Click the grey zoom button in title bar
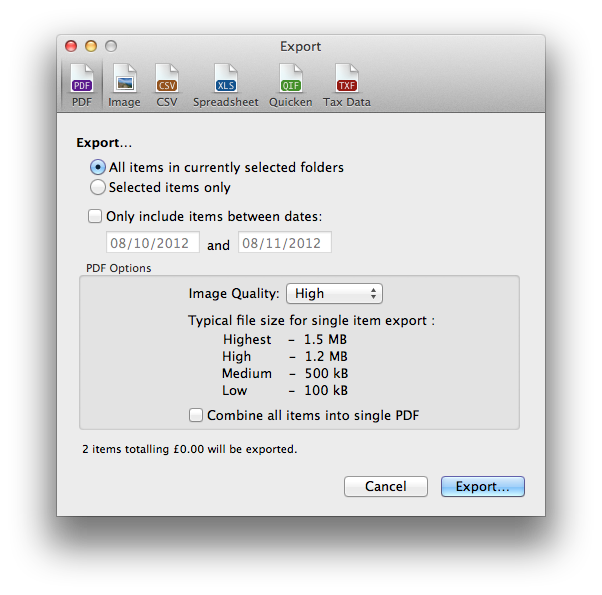The height and width of the screenshot is (595, 602). 111,46
